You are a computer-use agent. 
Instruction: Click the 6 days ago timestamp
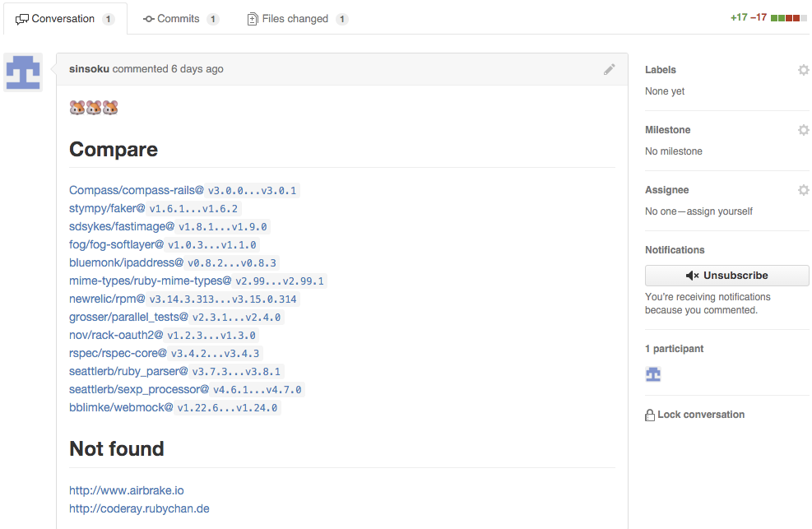coord(197,69)
